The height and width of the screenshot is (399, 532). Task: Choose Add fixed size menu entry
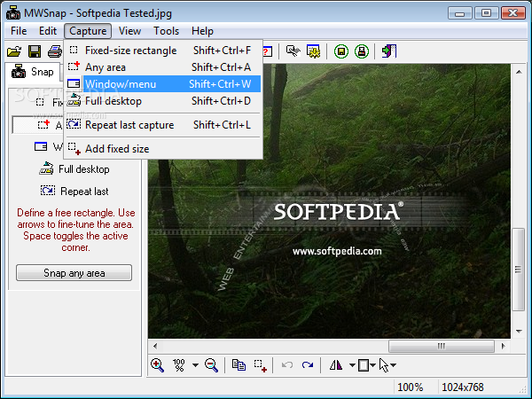point(163,148)
